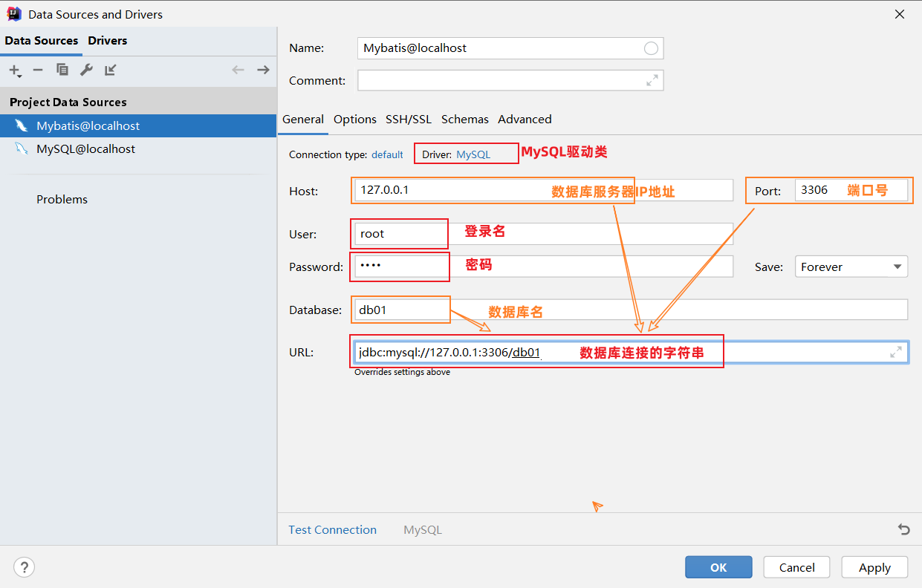Click the Apply button
Image resolution: width=922 pixels, height=588 pixels.
click(874, 567)
